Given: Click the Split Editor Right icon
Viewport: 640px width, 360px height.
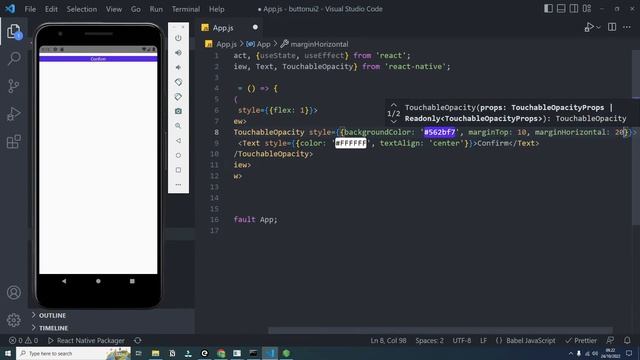Looking at the screenshot, I should pos(612,27).
